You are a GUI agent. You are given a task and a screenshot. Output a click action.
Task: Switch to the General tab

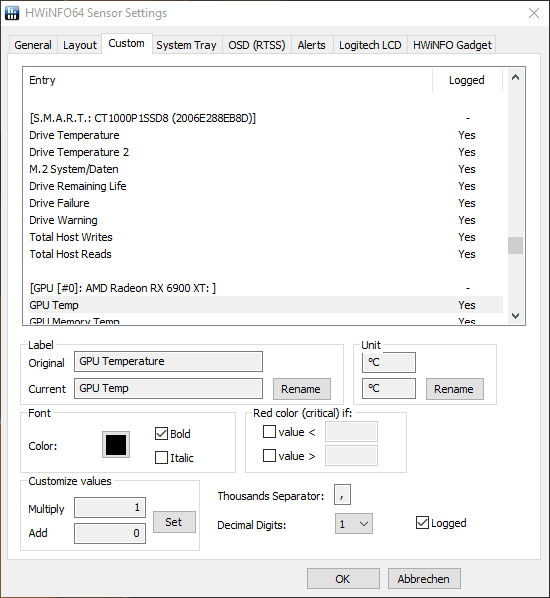pos(33,45)
